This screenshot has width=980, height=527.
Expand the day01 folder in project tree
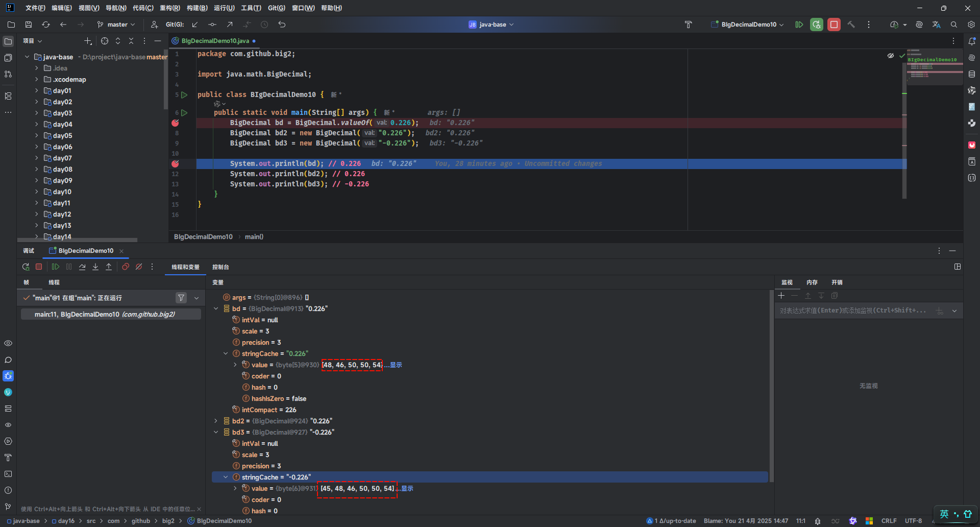pyautogui.click(x=37, y=91)
